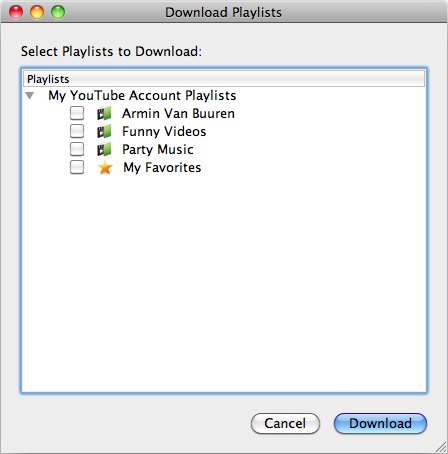Viewport: 448px width, 454px height.
Task: Minimize the window with yellow button
Action: pos(37,12)
